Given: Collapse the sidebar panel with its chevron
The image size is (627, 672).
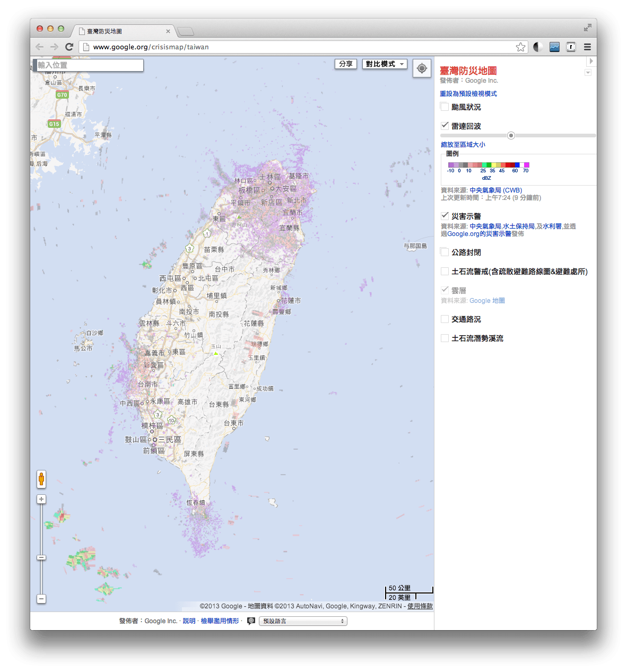Looking at the screenshot, I should point(588,72).
